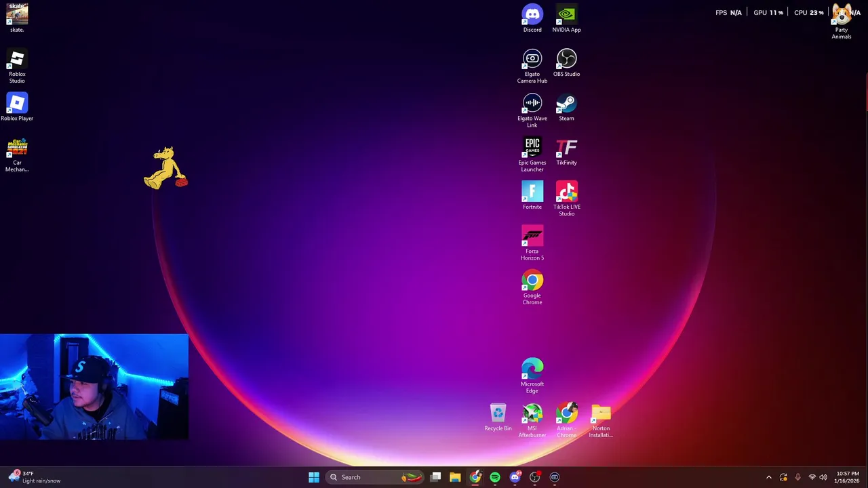Select the Google Chrome desktop shortcut

(x=532, y=288)
